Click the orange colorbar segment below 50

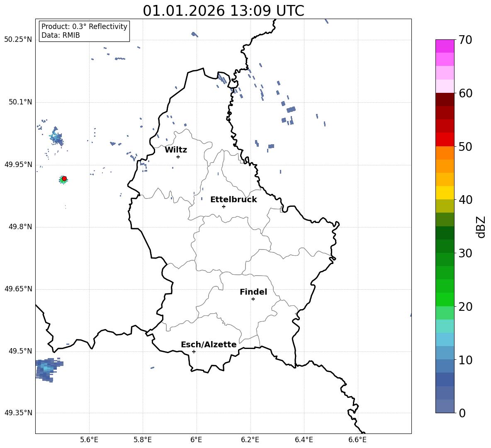tap(445, 153)
